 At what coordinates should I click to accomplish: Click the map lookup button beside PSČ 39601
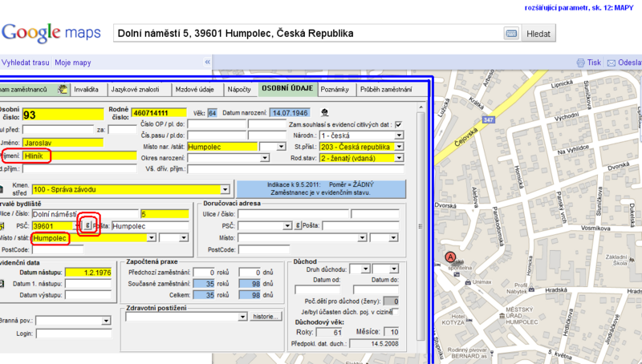[x=87, y=225]
